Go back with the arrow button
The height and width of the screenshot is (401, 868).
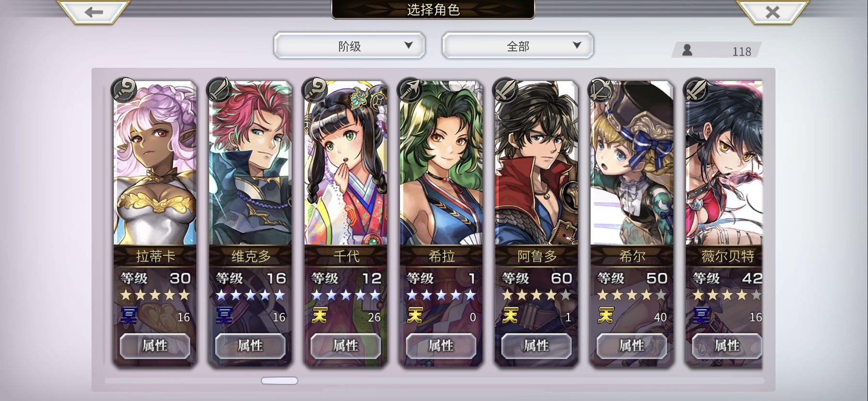click(93, 12)
